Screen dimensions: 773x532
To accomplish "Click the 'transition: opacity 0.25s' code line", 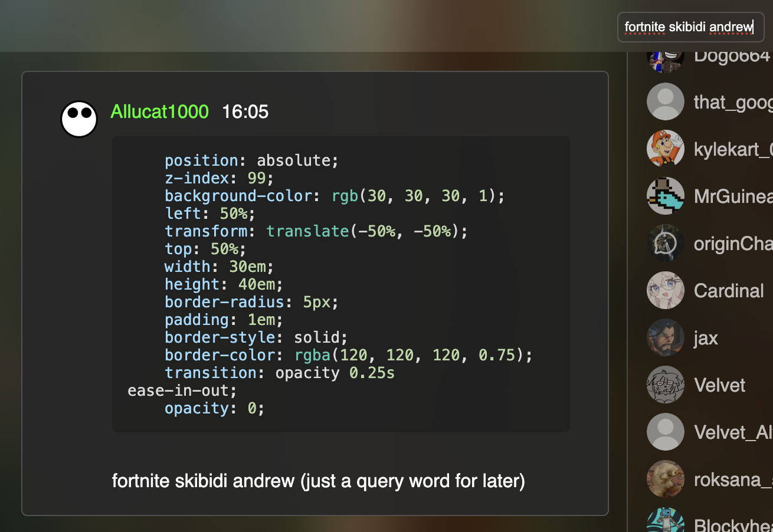I will tap(280, 373).
